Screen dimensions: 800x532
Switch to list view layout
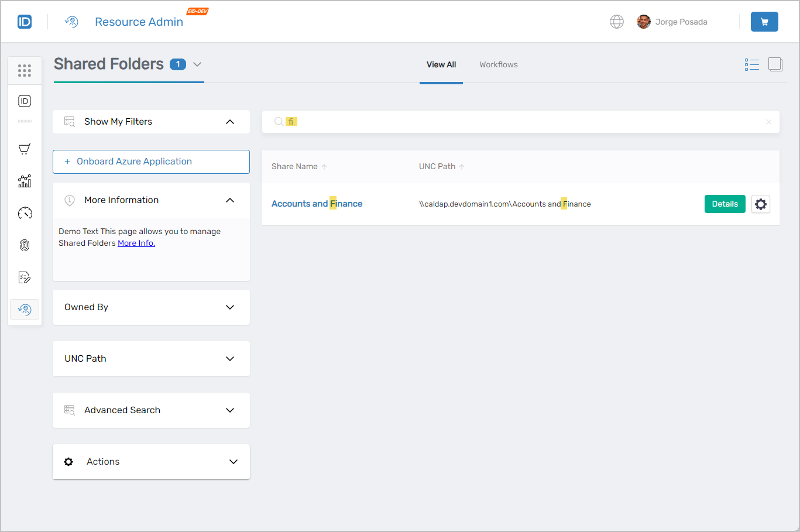(751, 64)
